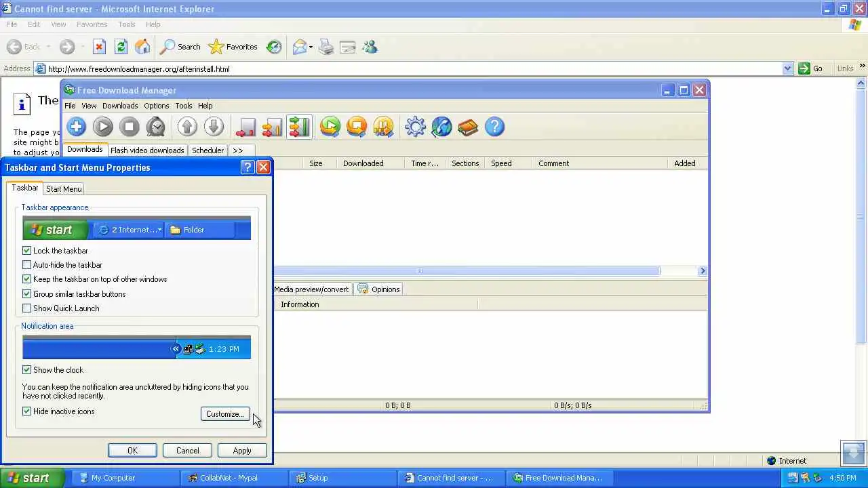Expand more tabs with the >> button
This screenshot has width=868, height=488.
pyautogui.click(x=237, y=150)
